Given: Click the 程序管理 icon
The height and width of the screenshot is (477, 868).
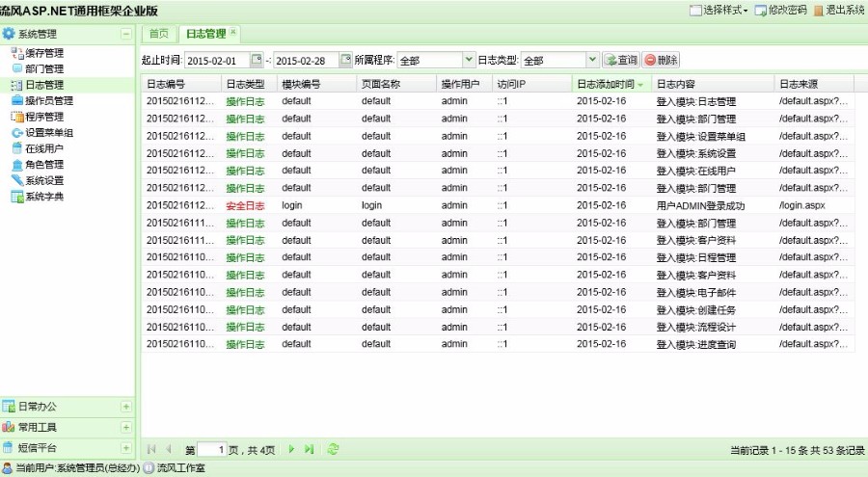Looking at the screenshot, I should pos(16,117).
